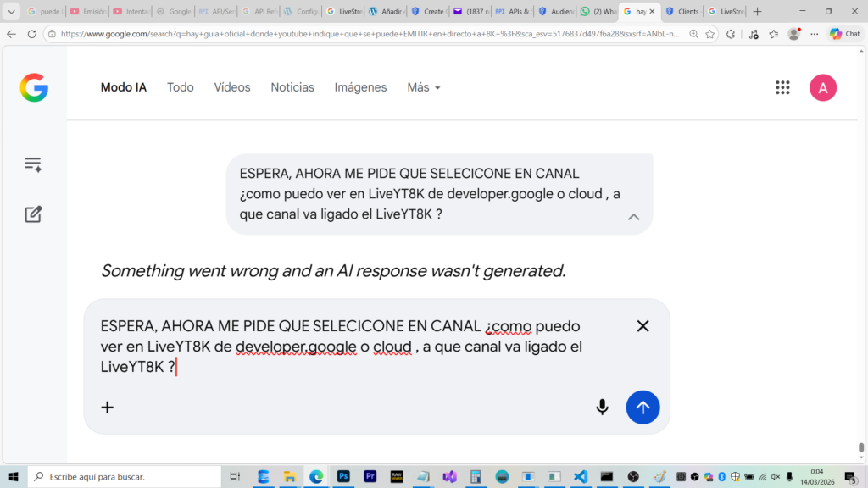The height and width of the screenshot is (488, 868).
Task: Open the Google apps grid
Action: tap(782, 87)
